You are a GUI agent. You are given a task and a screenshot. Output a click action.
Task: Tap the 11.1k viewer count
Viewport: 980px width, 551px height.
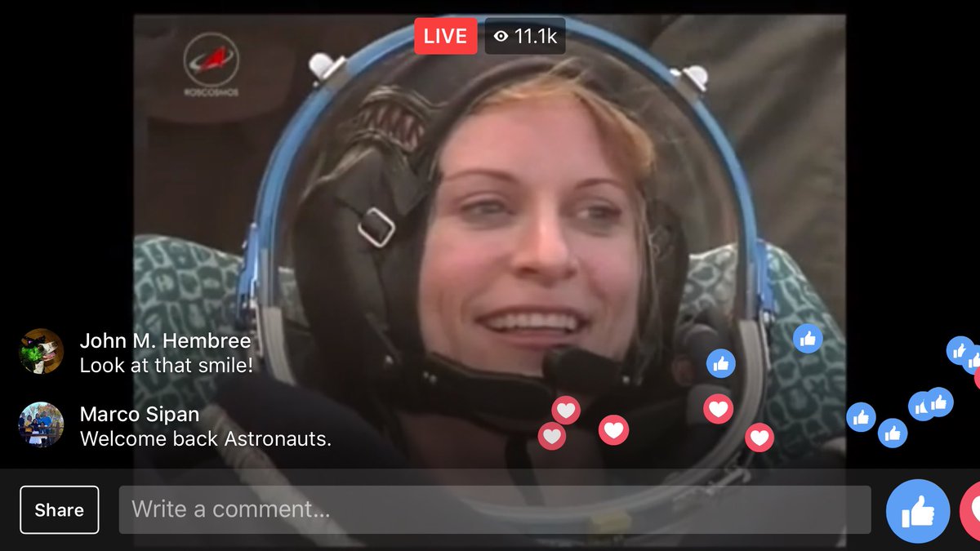525,36
